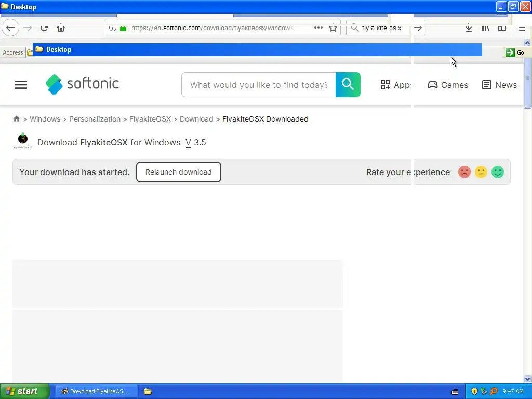Reload the Softonic page
Viewport: 532px width, 399px height.
[x=44, y=29]
